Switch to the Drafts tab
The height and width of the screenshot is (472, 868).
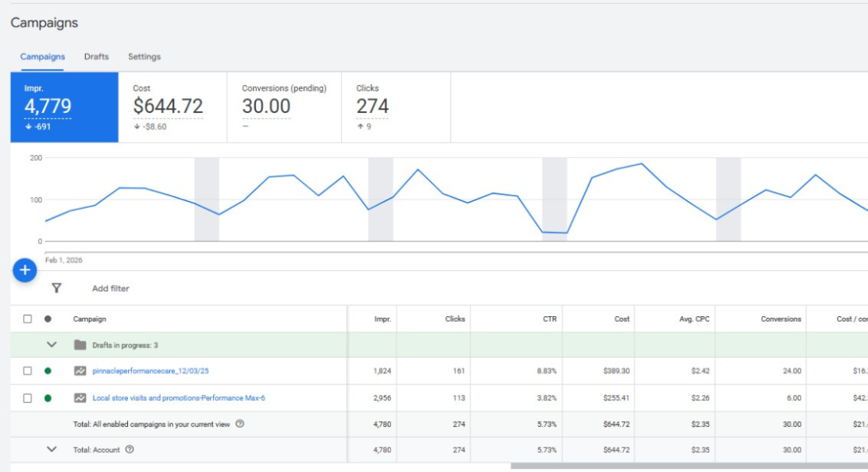95,56
